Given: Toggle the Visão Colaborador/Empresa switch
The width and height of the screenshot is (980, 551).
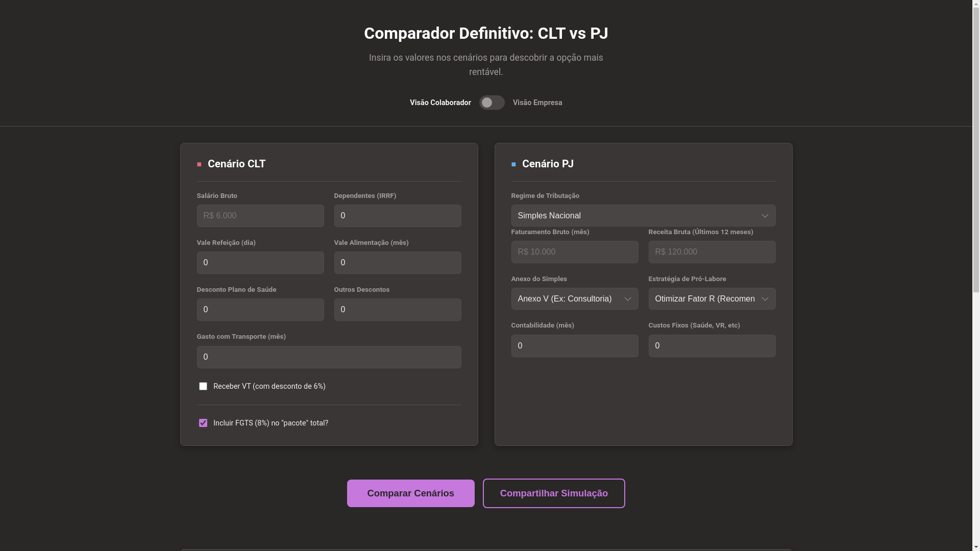Looking at the screenshot, I should click(x=492, y=103).
